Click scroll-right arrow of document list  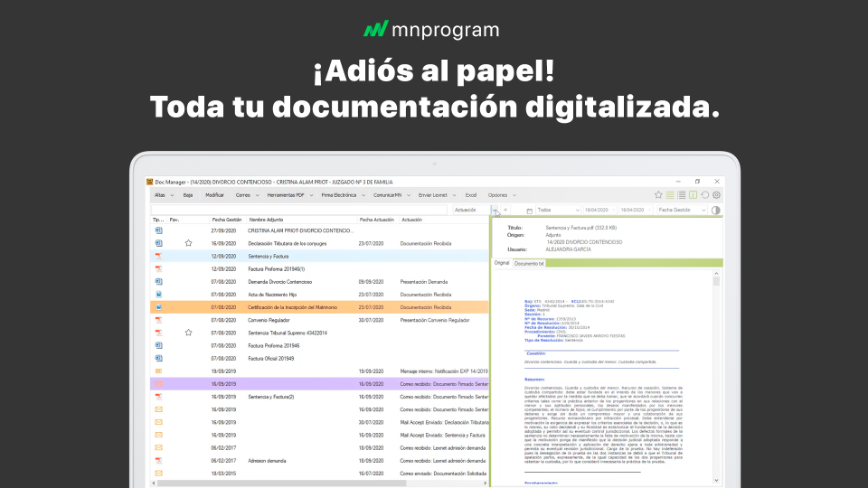(x=486, y=483)
